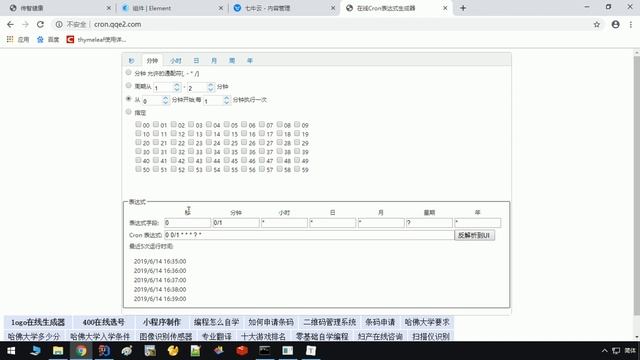Open the 百度 bookmark
This screenshot has height=360, width=640.
pos(48,39)
